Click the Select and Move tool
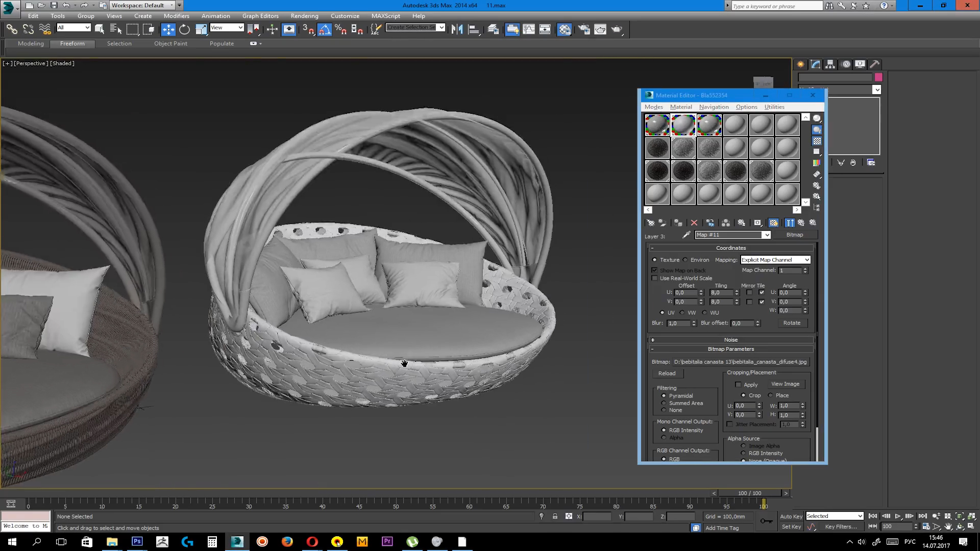This screenshot has height=551, width=980. tap(168, 30)
